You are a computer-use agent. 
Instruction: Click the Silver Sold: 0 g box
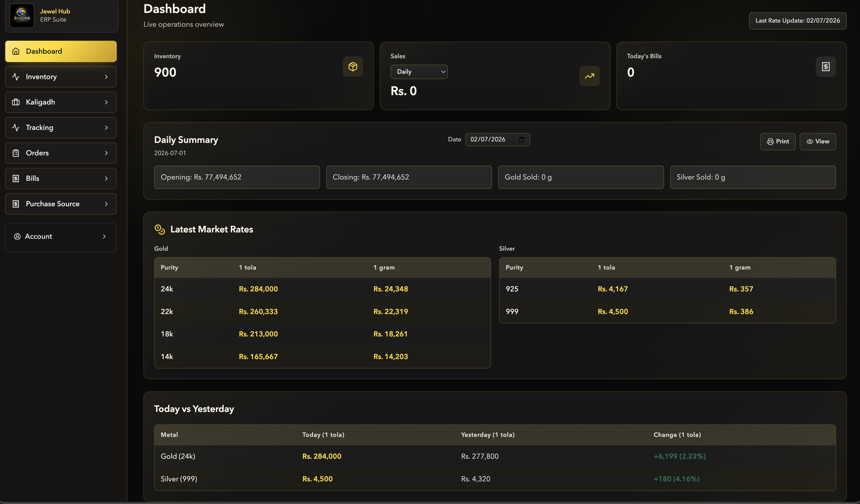(x=753, y=177)
